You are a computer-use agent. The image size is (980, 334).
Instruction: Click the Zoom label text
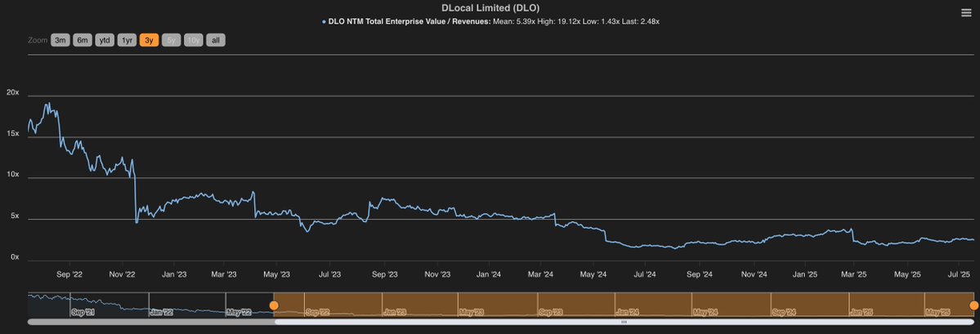[38, 40]
